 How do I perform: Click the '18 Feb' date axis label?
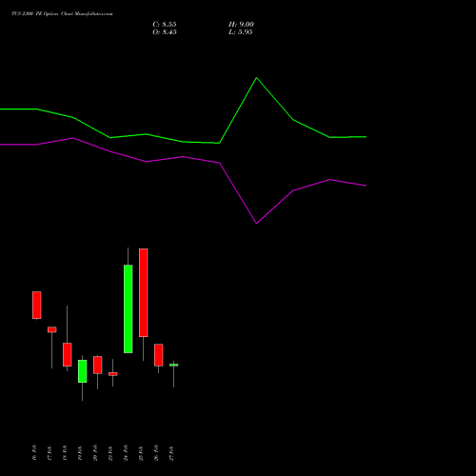point(65,452)
